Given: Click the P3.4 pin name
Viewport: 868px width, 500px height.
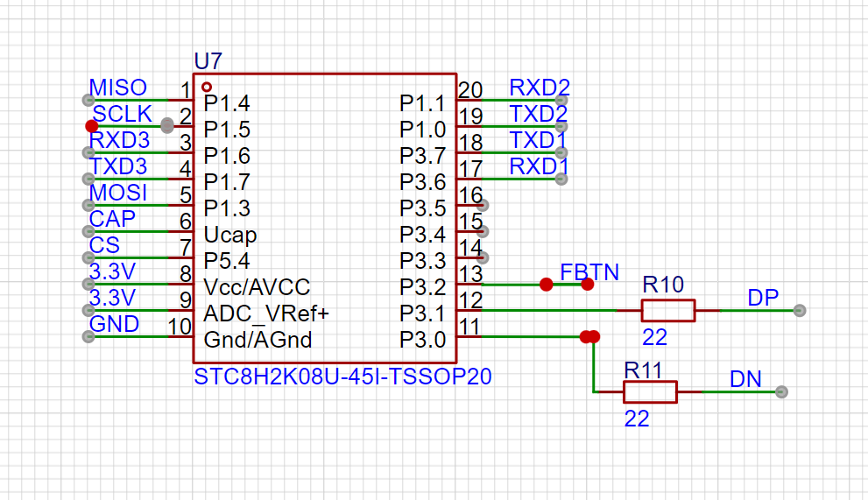Looking at the screenshot, I should tap(423, 235).
